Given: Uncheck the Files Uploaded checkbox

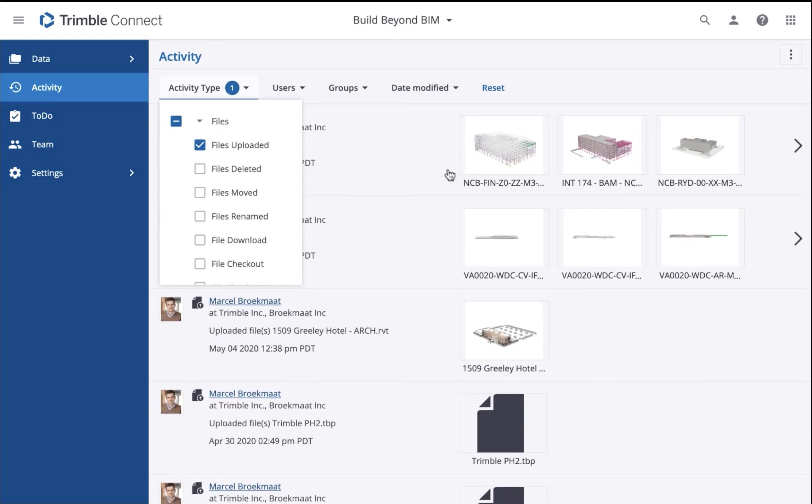Looking at the screenshot, I should (x=200, y=145).
